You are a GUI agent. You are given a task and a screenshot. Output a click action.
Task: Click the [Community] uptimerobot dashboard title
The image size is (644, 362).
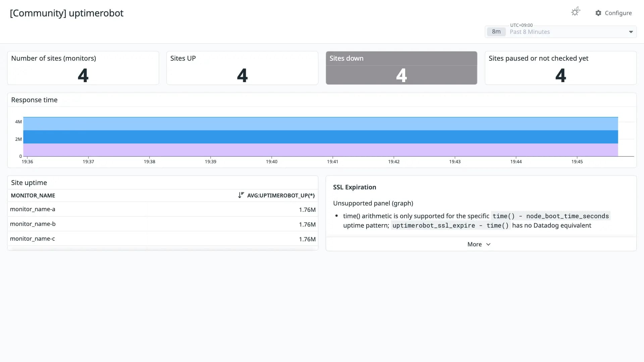67,13
